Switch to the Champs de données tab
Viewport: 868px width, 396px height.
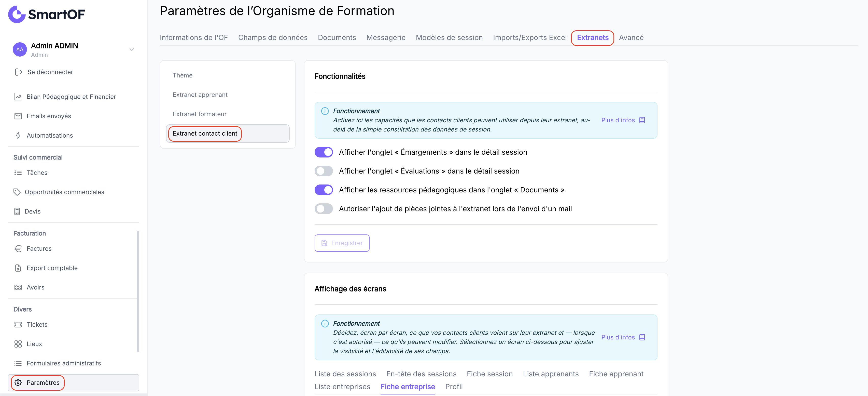(273, 37)
